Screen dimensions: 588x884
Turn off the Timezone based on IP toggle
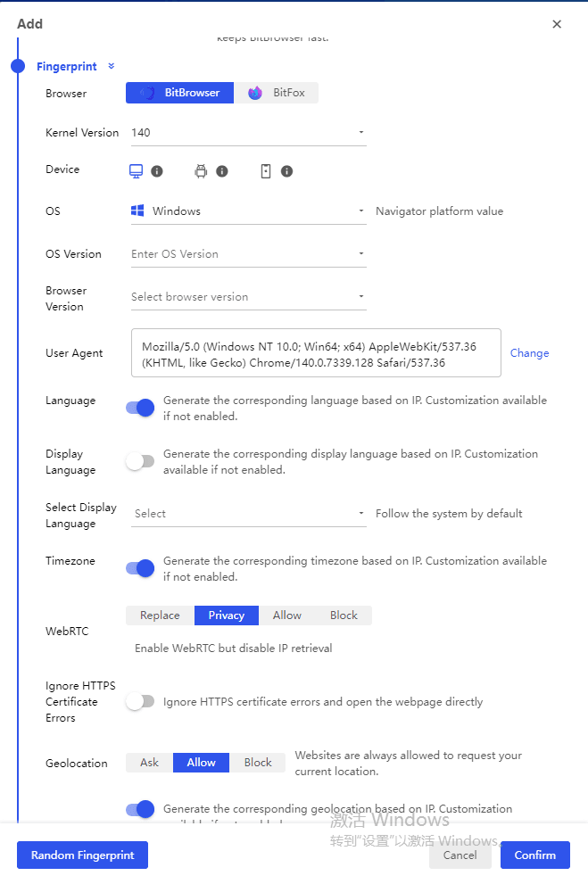pos(140,568)
